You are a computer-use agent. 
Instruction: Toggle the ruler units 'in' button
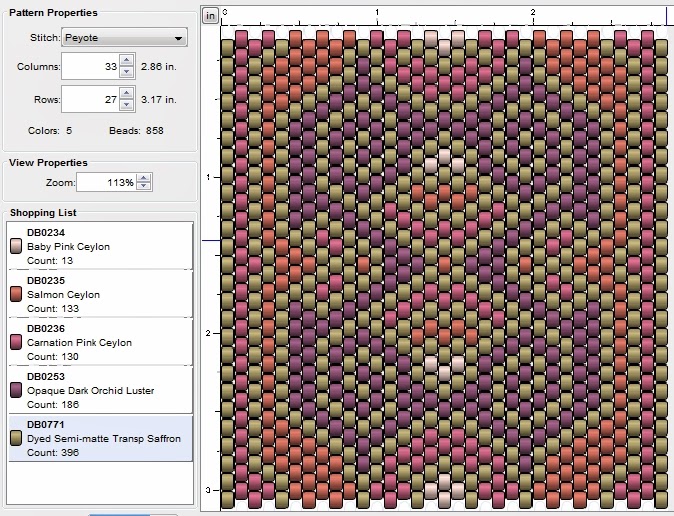[210, 16]
